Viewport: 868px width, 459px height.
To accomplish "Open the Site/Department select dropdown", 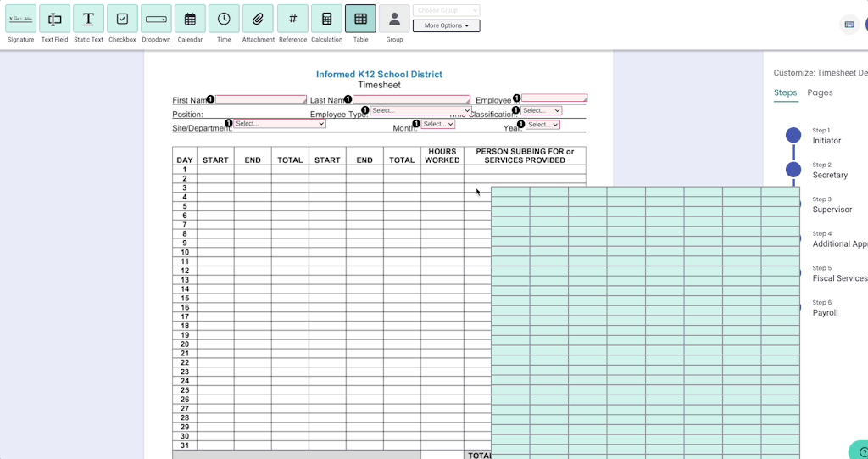I will pyautogui.click(x=280, y=124).
